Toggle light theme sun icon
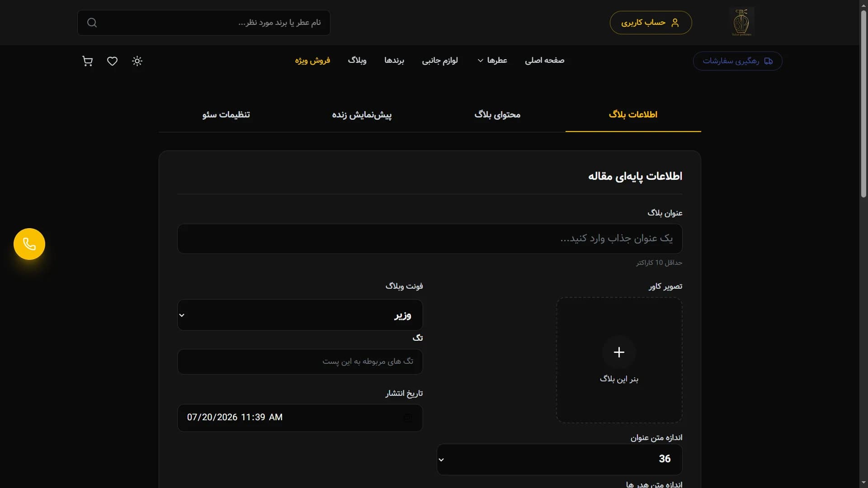868x488 pixels. point(137,61)
